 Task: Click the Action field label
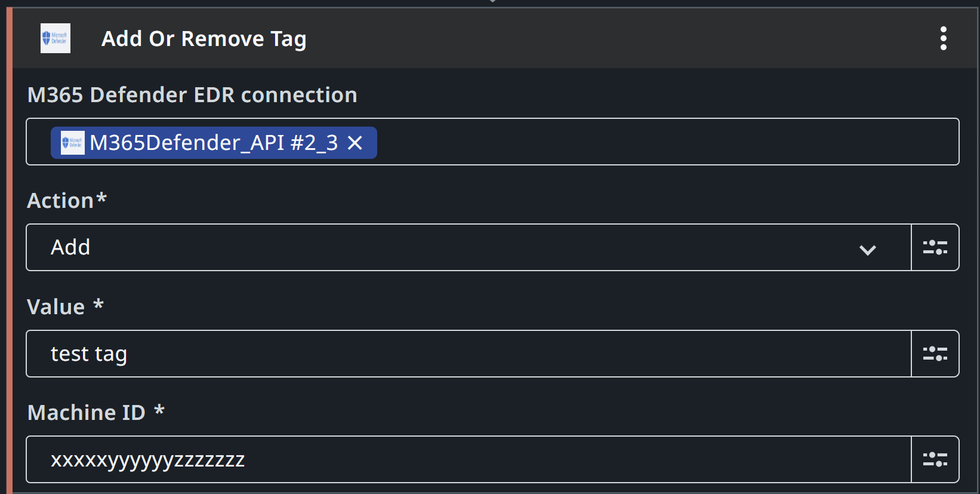tap(67, 201)
